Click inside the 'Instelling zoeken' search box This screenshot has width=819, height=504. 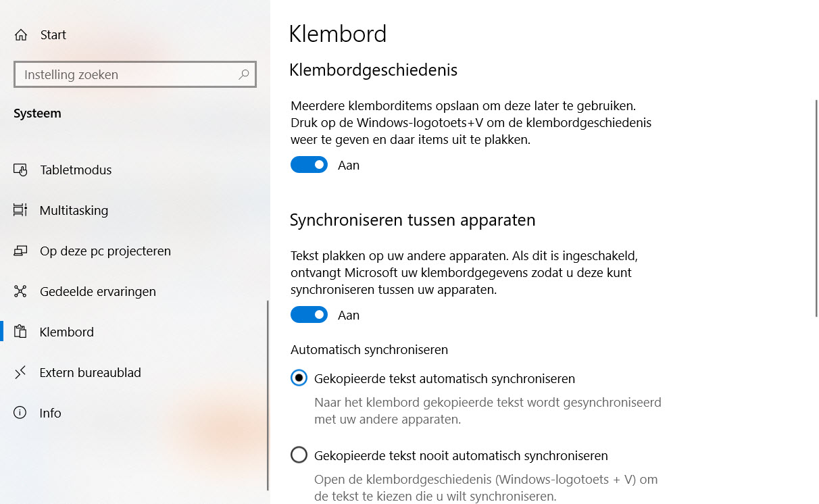pyautogui.click(x=122, y=74)
